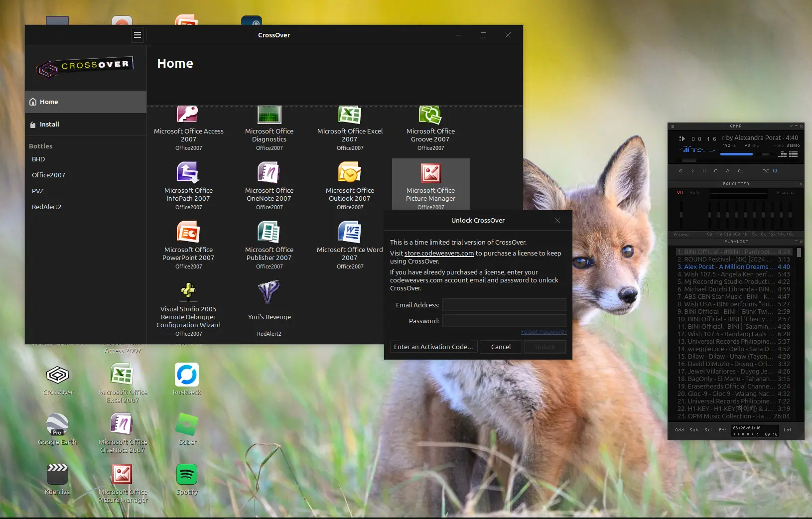
Task: Skip to next track in QMMP
Action: [727, 171]
